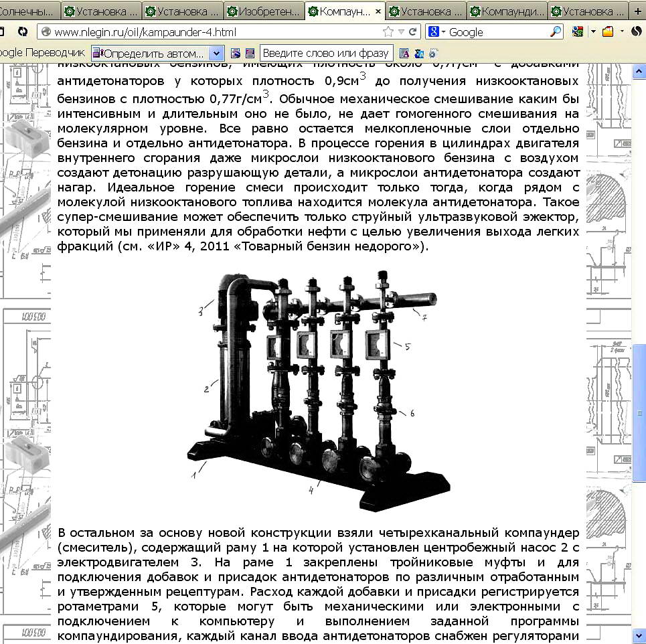Screen dimensions: 646x644
Task: Run search with the magnifying glass icon
Action: tap(556, 31)
